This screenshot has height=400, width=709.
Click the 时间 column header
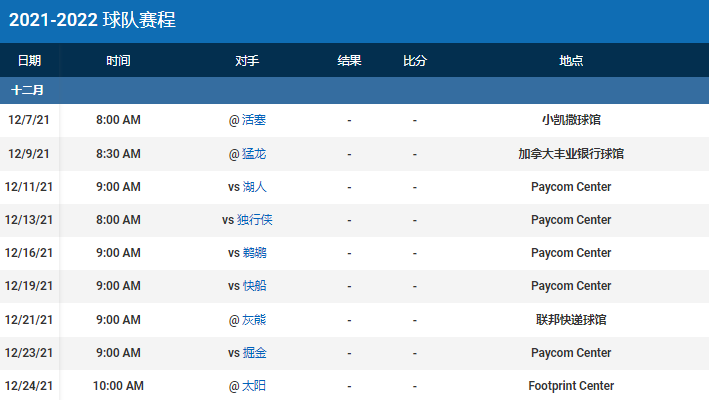point(118,61)
